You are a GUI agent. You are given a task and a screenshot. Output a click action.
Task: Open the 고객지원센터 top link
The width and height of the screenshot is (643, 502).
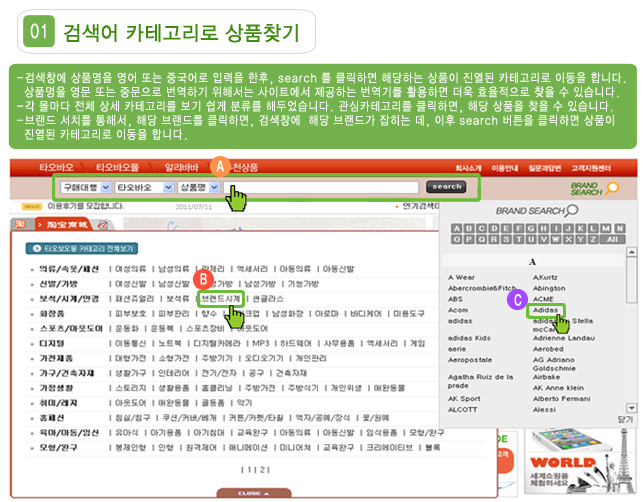(591, 168)
